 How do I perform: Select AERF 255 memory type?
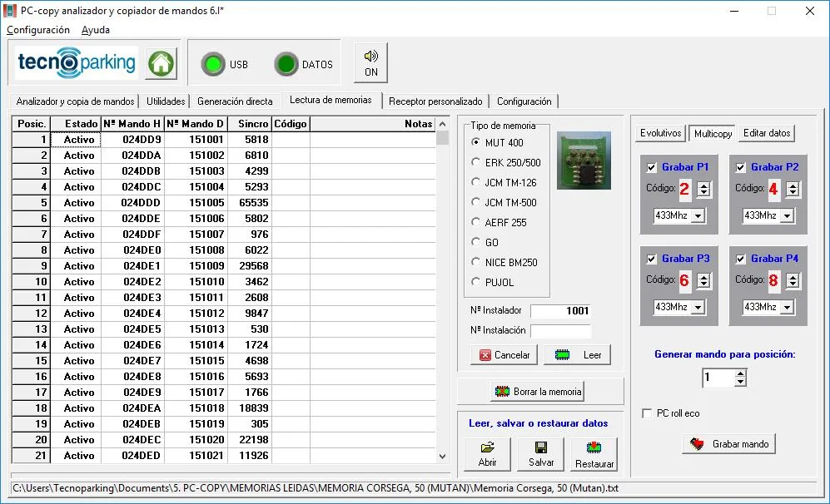tap(499, 223)
